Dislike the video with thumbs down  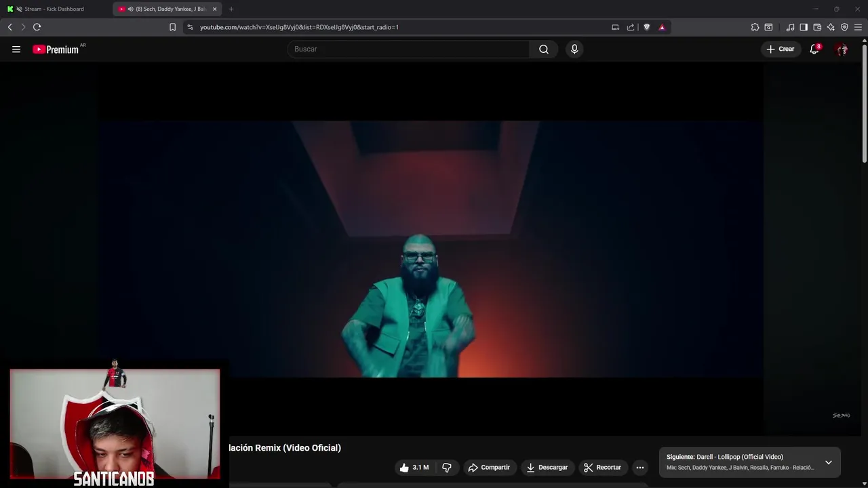coord(446,468)
